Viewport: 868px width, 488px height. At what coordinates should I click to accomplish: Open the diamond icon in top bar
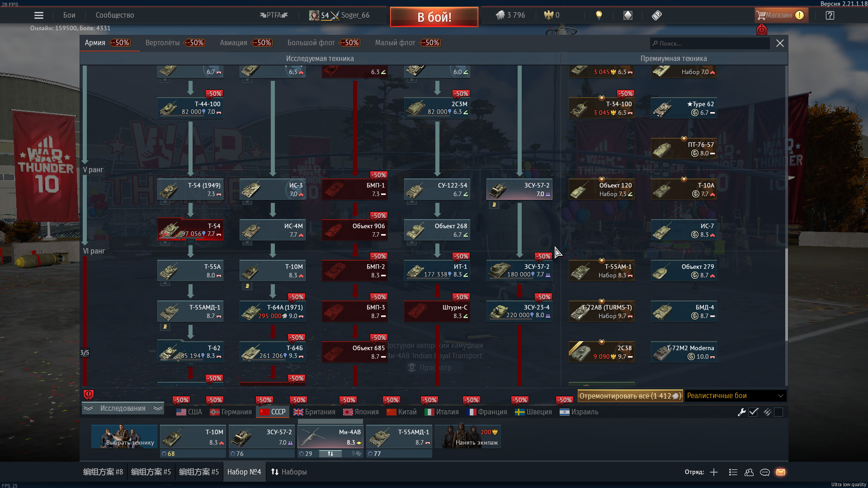(628, 15)
